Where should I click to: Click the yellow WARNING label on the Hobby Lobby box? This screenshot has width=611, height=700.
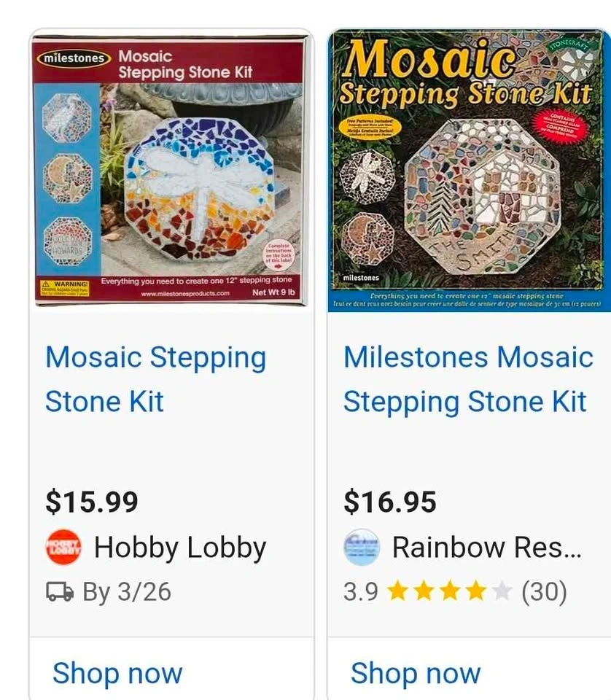click(x=66, y=287)
